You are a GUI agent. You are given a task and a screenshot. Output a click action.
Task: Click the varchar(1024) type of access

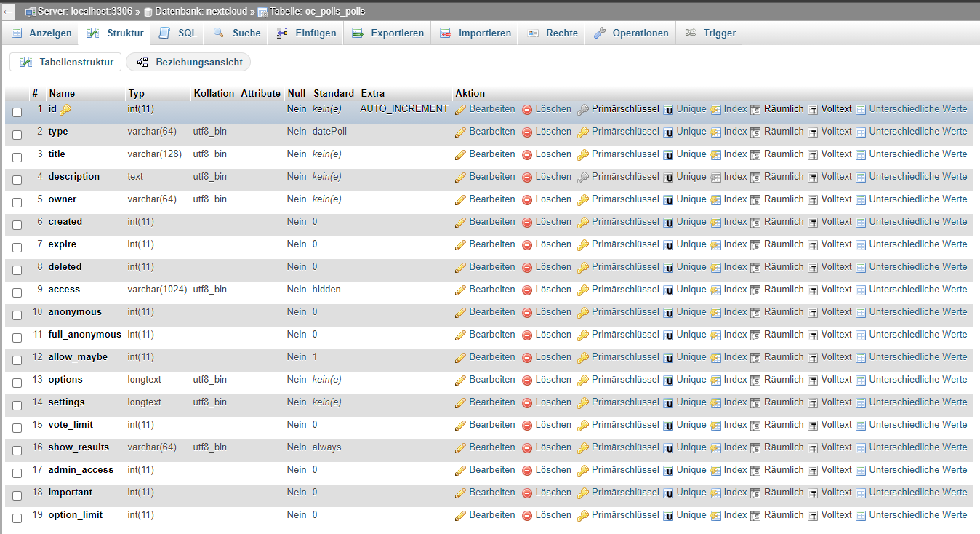coord(157,290)
